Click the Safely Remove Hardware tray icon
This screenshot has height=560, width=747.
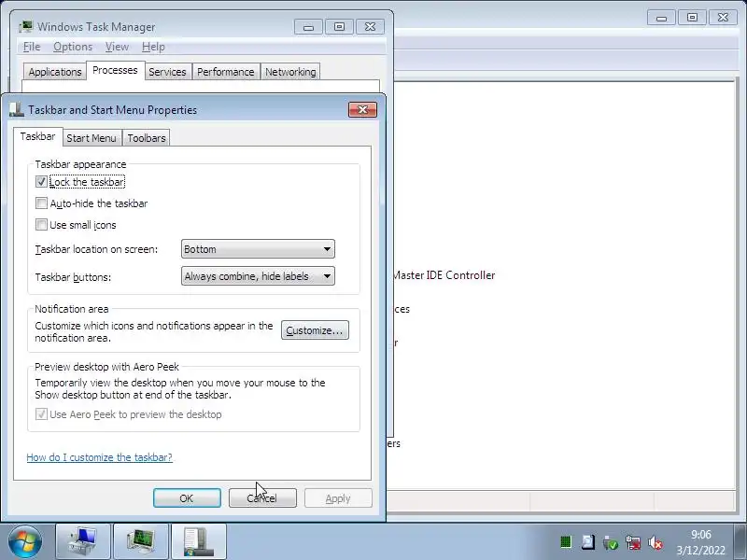611,542
